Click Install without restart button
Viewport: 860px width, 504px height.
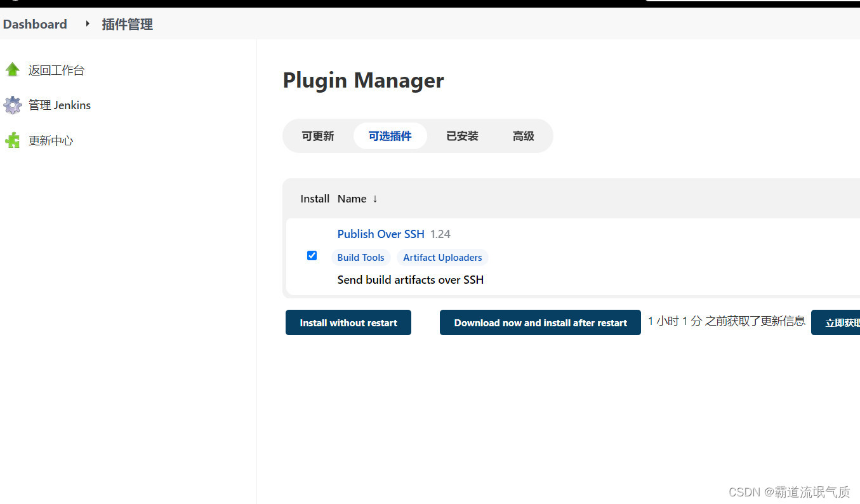pos(348,322)
